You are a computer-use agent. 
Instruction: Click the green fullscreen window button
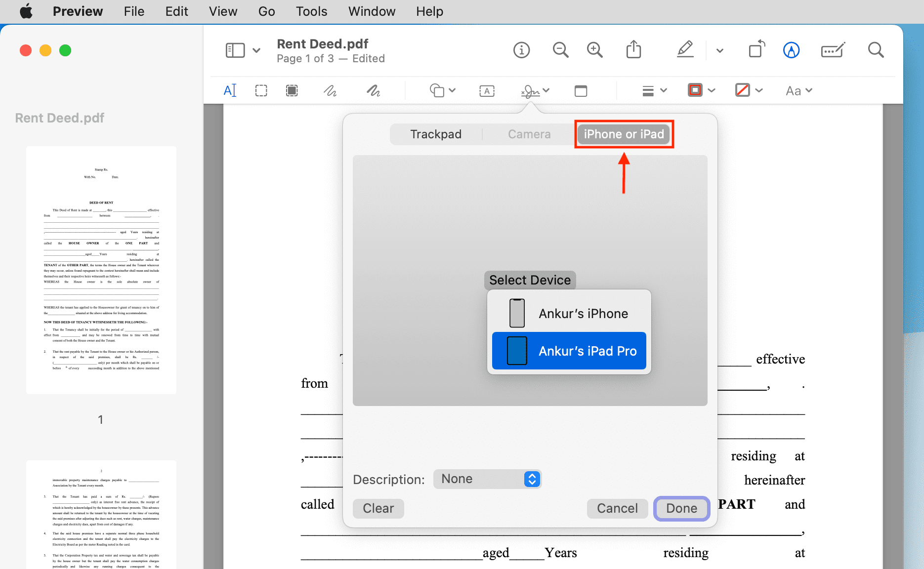click(65, 50)
